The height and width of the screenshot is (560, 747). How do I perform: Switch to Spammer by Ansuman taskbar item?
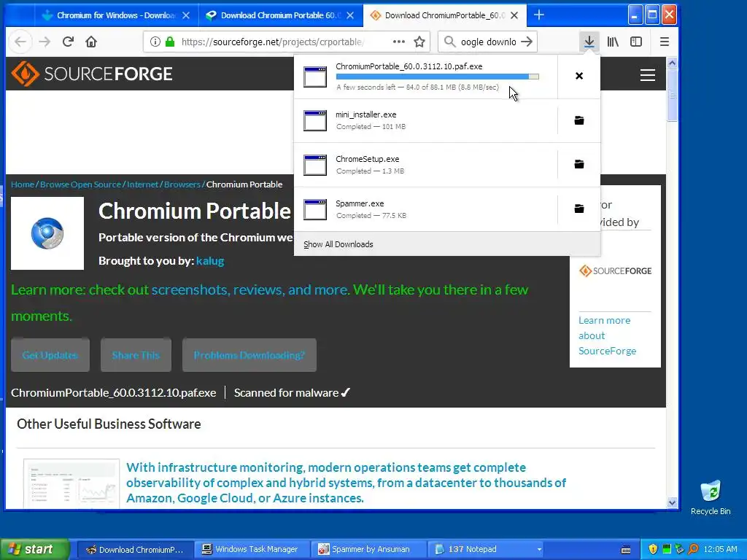point(368,550)
